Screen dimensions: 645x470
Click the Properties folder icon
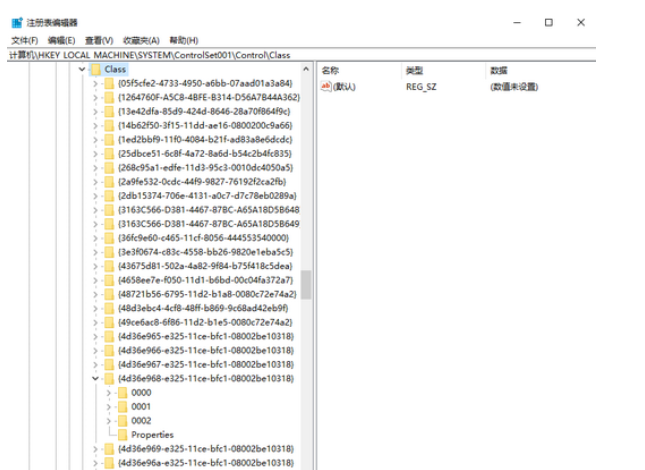(122, 435)
